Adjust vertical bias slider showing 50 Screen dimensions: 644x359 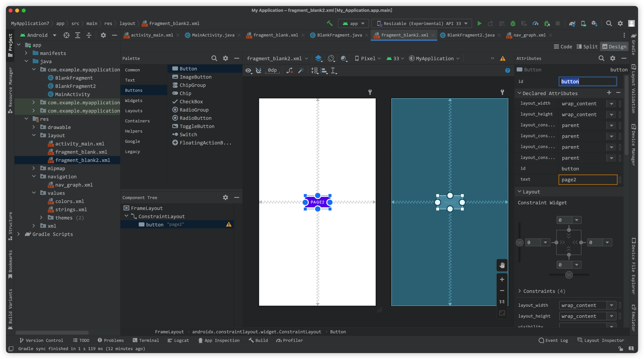520,243
